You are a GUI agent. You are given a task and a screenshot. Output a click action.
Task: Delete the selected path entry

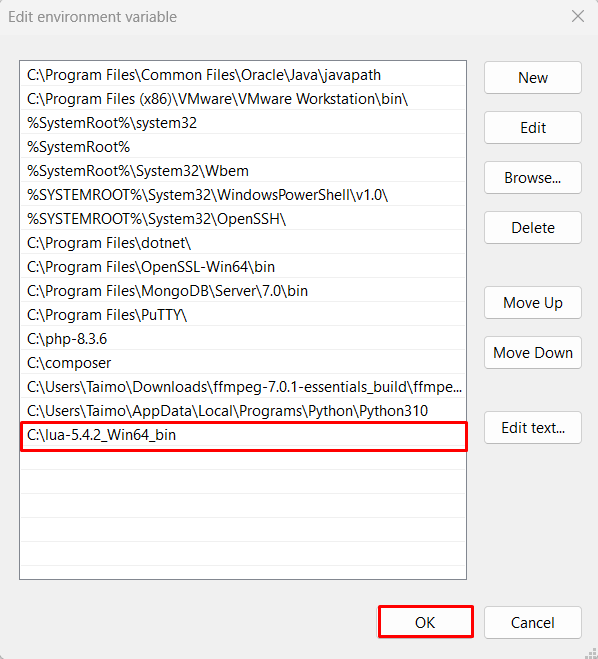pos(532,228)
